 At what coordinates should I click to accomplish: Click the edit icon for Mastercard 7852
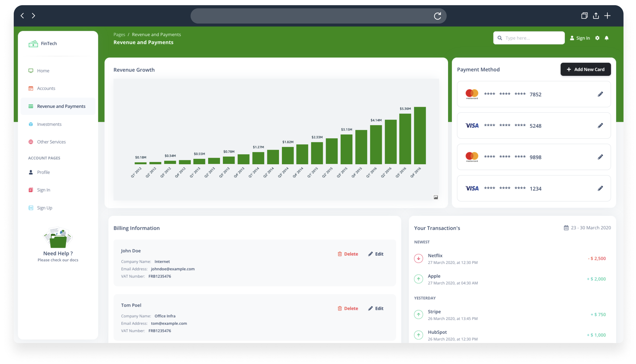pos(600,94)
